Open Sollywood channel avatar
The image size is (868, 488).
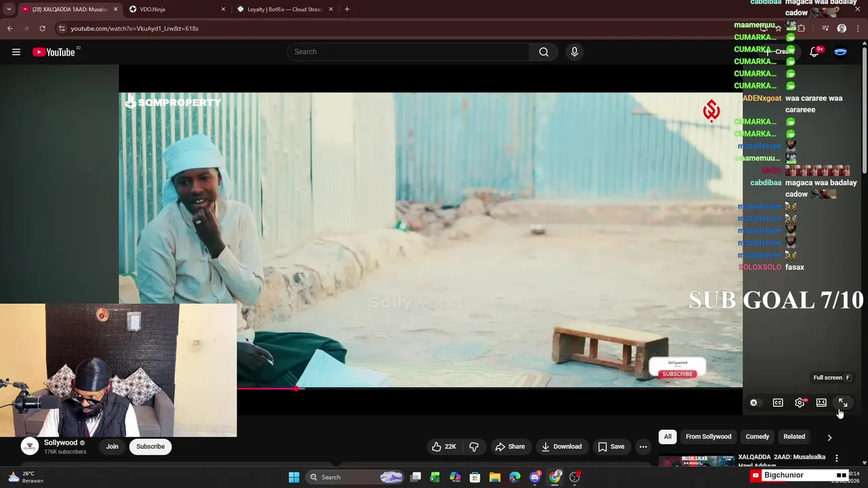pos(30,447)
